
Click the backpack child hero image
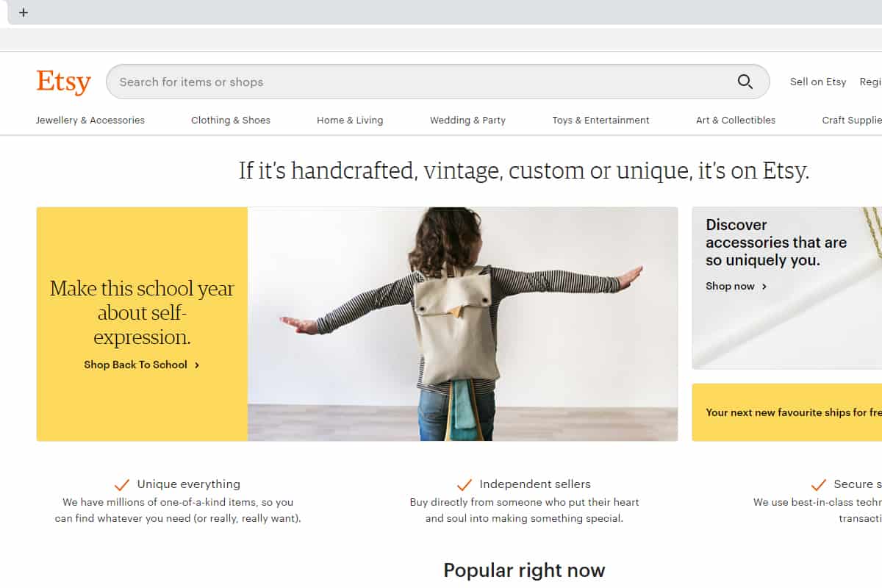click(462, 324)
